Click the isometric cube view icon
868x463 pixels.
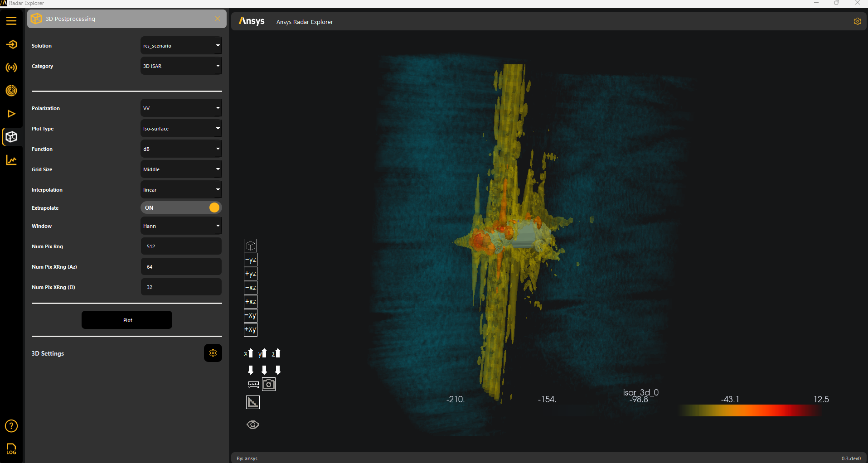pyautogui.click(x=251, y=246)
